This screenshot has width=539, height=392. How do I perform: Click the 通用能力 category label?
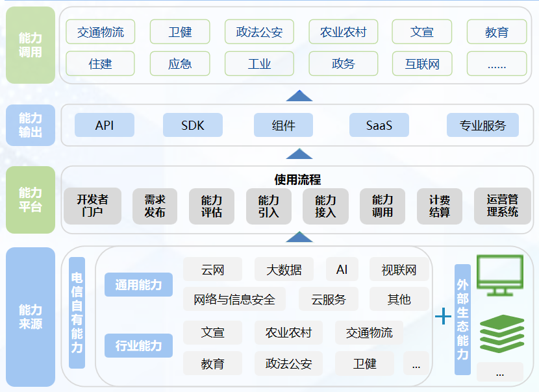click(138, 284)
